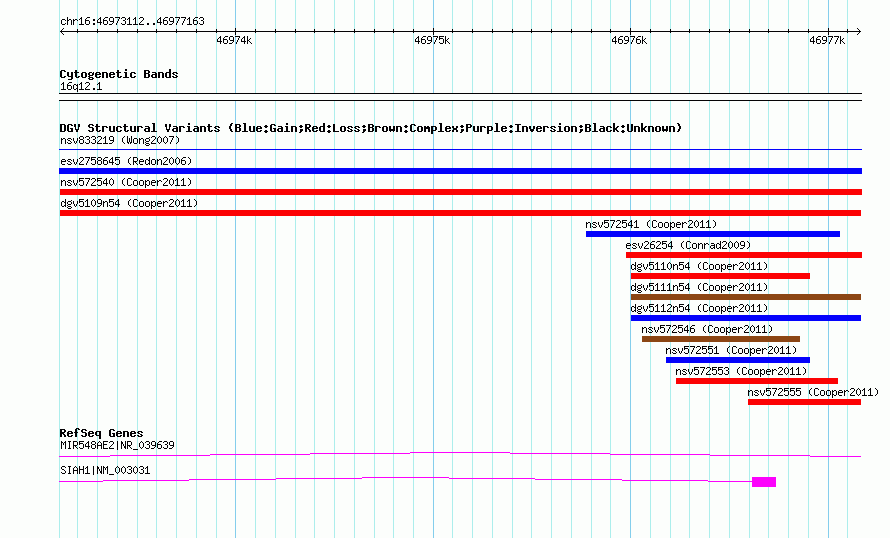Open the esv2758645 (Redon2006) variant label
The width and height of the screenshot is (890, 538).
coord(126,161)
